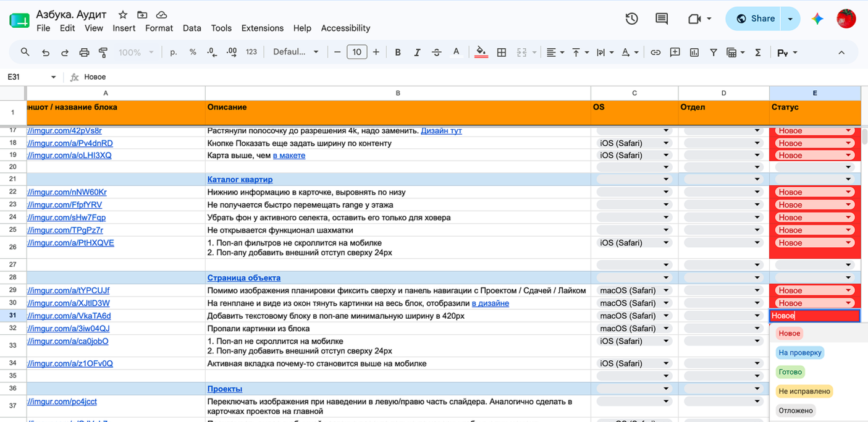The image size is (868, 422).
Task: Click the insert link icon
Action: [x=655, y=53]
